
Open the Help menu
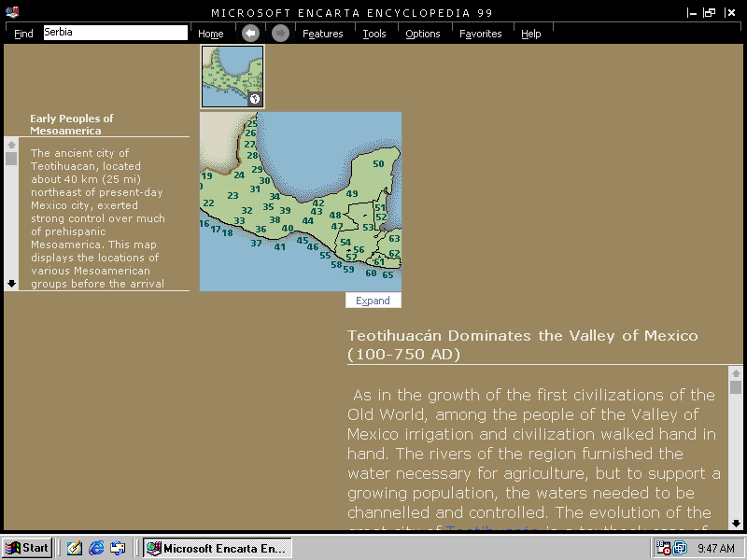coord(530,34)
